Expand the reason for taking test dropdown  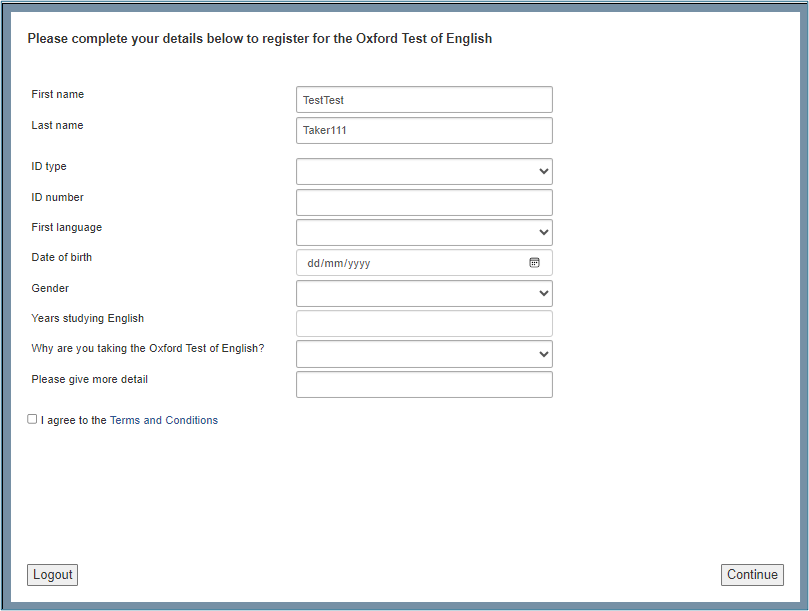[424, 354]
